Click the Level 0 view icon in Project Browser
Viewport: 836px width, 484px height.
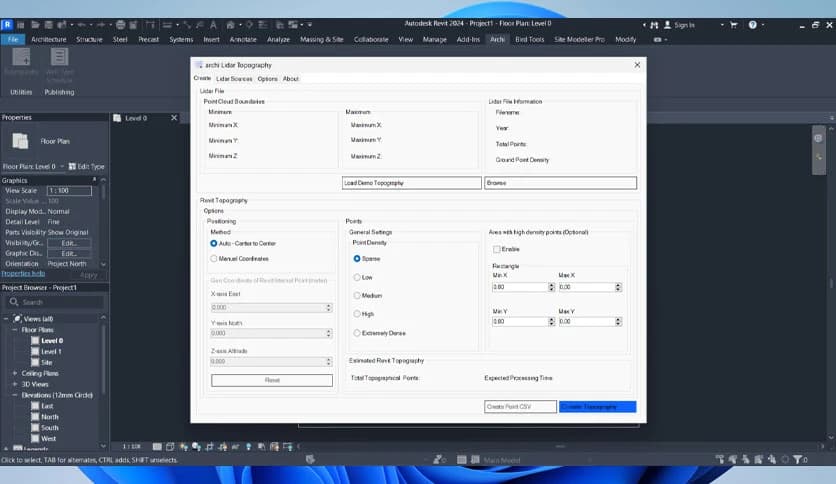click(x=35, y=340)
